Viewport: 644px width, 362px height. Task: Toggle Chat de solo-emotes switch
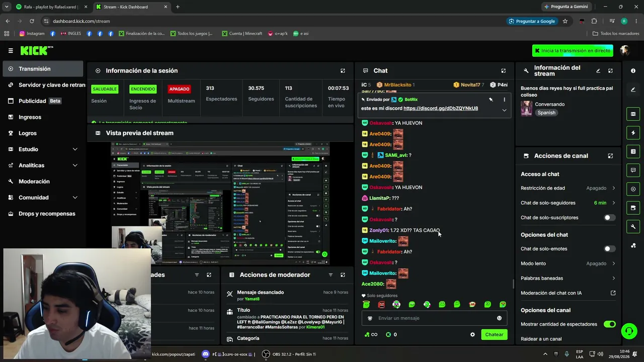(609, 249)
